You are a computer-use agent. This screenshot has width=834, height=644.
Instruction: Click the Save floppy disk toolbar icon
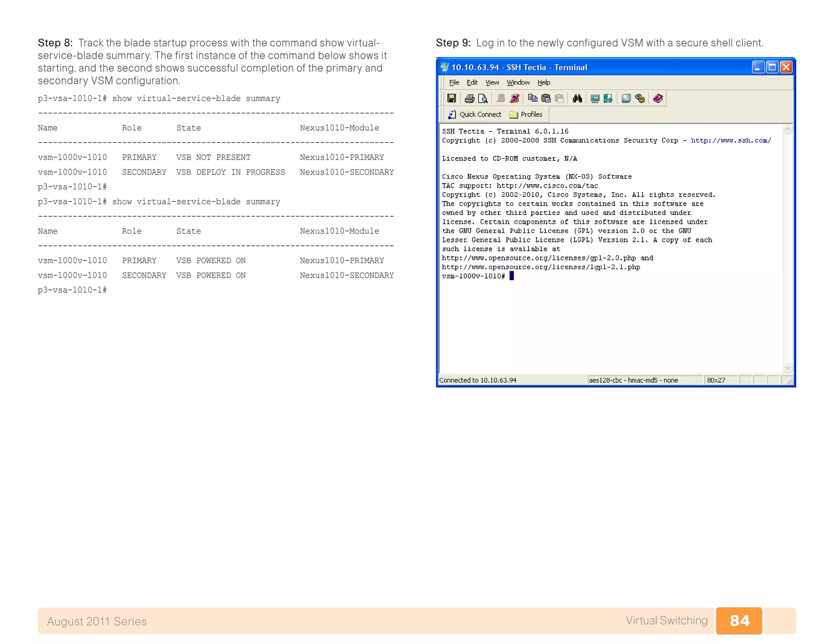tap(451, 99)
